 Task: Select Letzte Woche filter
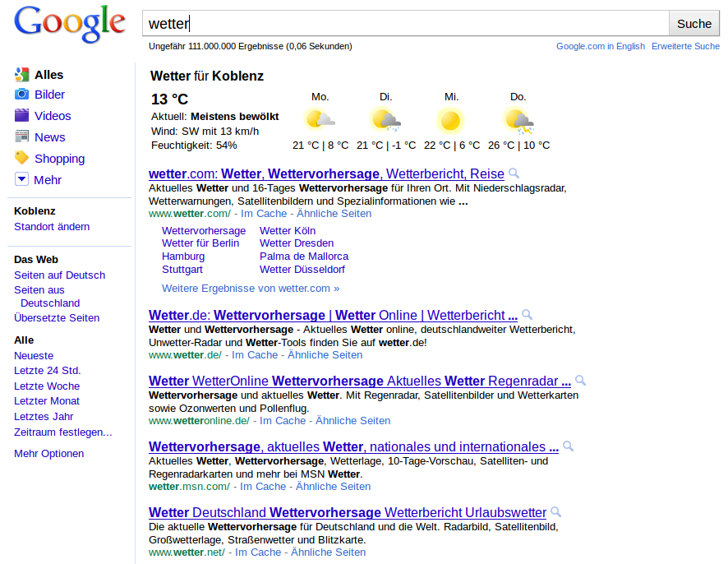(47, 386)
